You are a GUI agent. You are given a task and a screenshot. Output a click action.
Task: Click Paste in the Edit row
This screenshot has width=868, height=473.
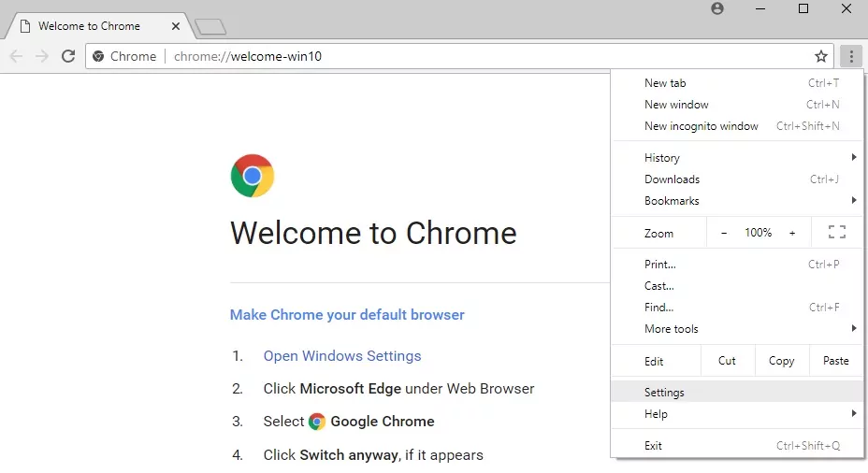(x=836, y=361)
